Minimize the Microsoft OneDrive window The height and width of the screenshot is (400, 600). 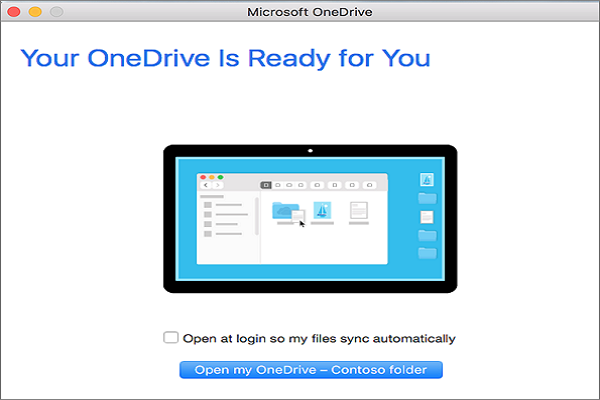(35, 12)
